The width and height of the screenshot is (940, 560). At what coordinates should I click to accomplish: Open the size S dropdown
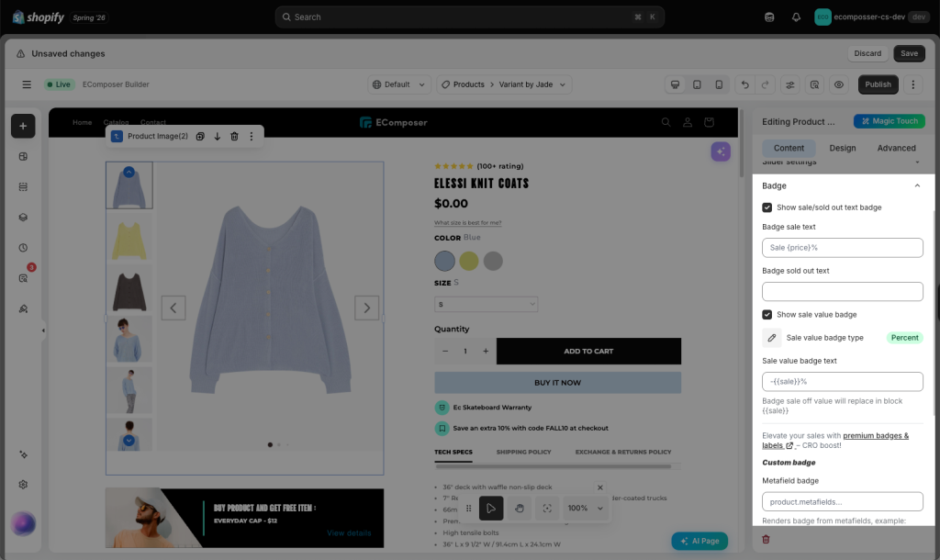pos(486,305)
